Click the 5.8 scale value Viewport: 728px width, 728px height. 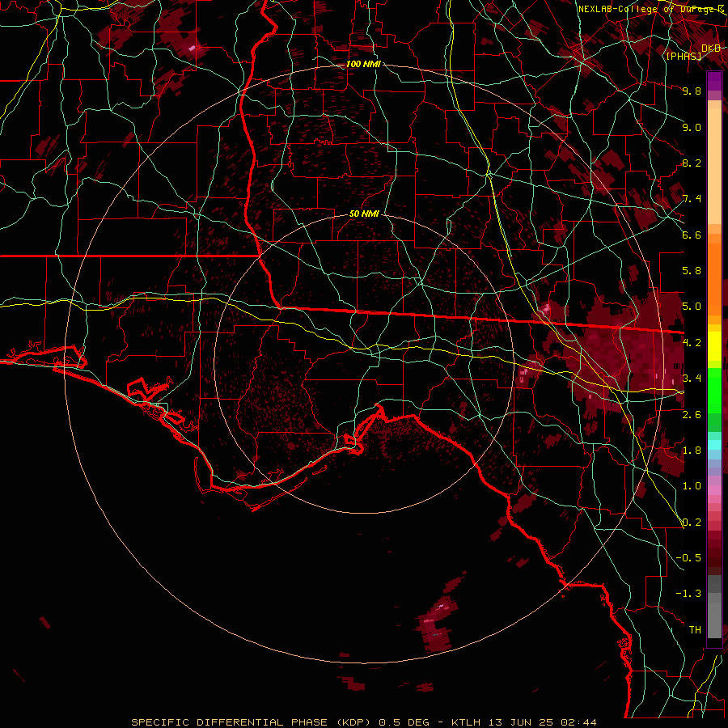[692, 271]
